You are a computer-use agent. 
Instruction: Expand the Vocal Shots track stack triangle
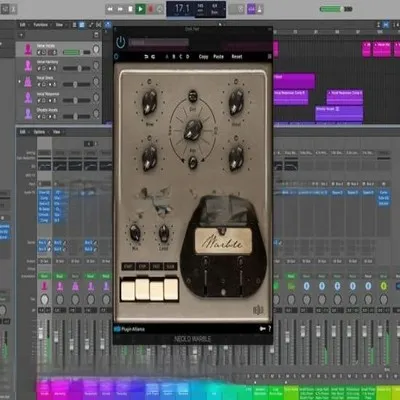[19, 81]
